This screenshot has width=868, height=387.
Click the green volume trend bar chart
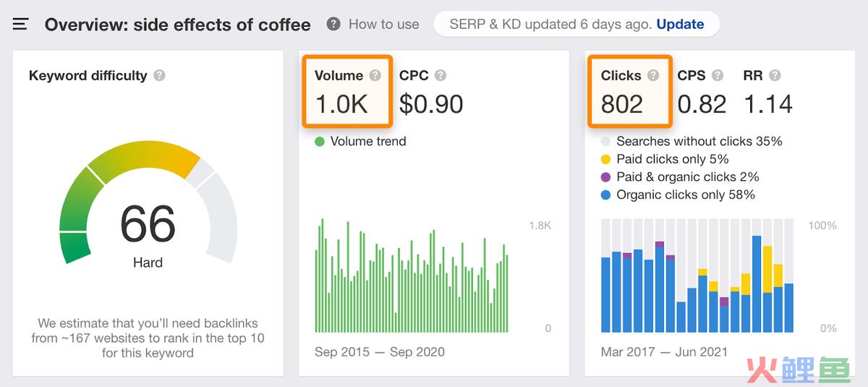[412, 275]
